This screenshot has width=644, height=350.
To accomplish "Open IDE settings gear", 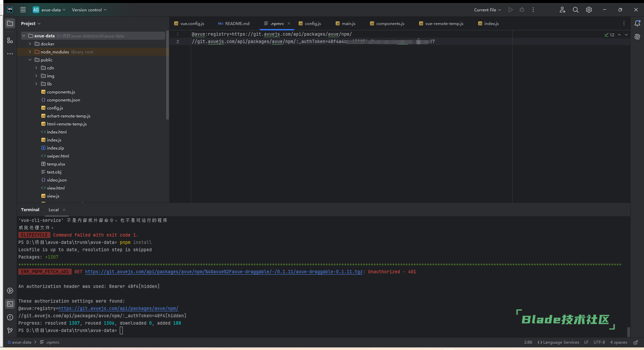I will click(589, 10).
